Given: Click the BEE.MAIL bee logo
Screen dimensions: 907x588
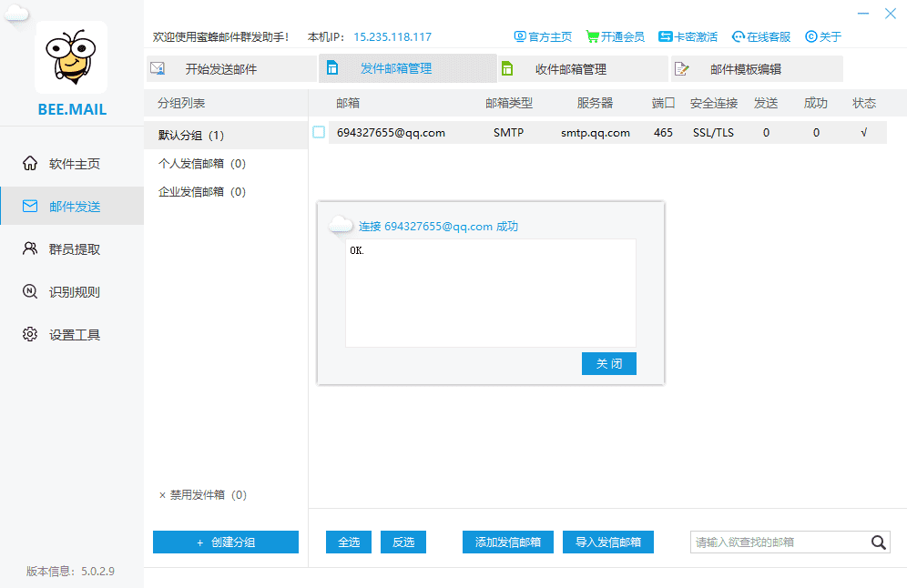Looking at the screenshot, I should click(71, 57).
